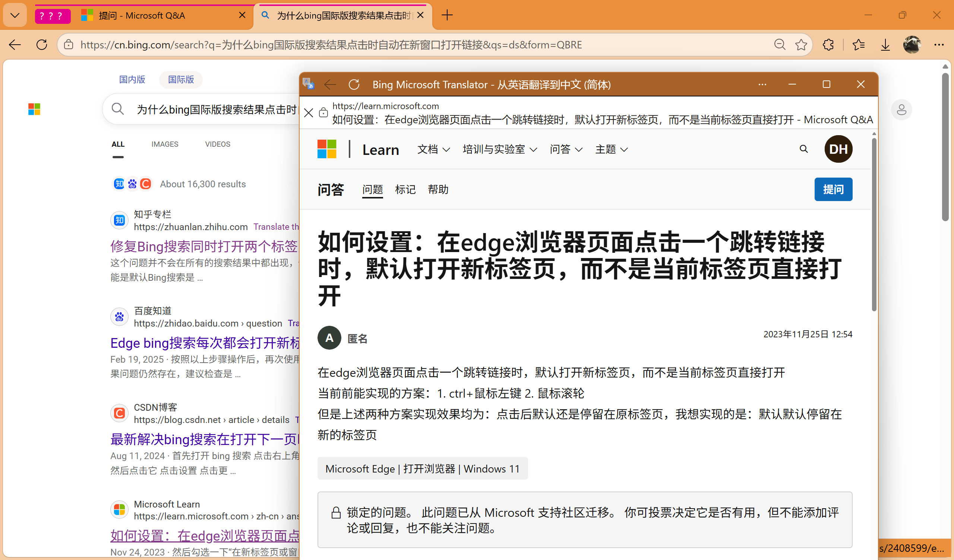Click the zhuanlan.zhihu.com Translate link
Viewport: 954px width, 560px height.
click(x=277, y=227)
